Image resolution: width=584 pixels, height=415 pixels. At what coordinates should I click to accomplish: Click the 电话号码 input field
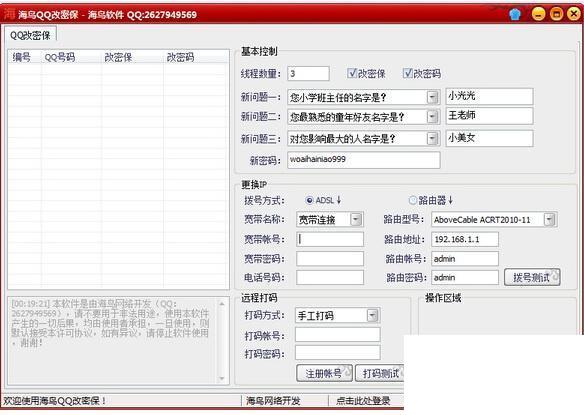[330, 278]
